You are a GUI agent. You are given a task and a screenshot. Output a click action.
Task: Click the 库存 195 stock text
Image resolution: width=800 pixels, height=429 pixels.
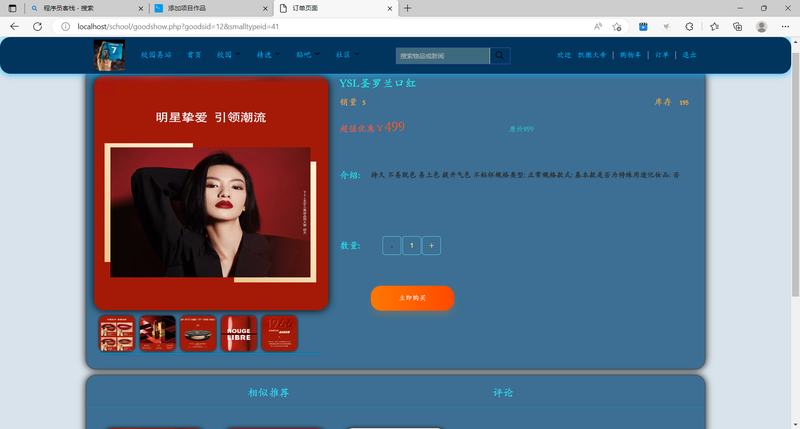pyautogui.click(x=671, y=102)
